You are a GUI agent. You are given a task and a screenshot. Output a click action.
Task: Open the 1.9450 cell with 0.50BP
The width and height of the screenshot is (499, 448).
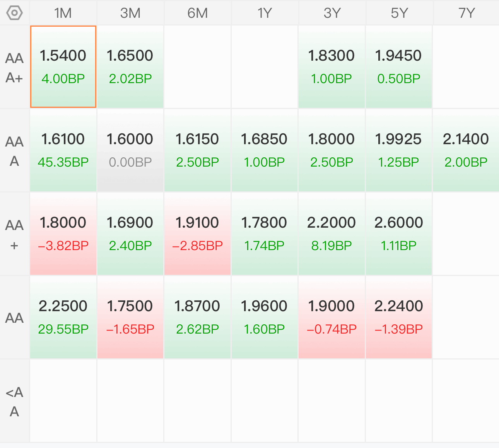399,66
